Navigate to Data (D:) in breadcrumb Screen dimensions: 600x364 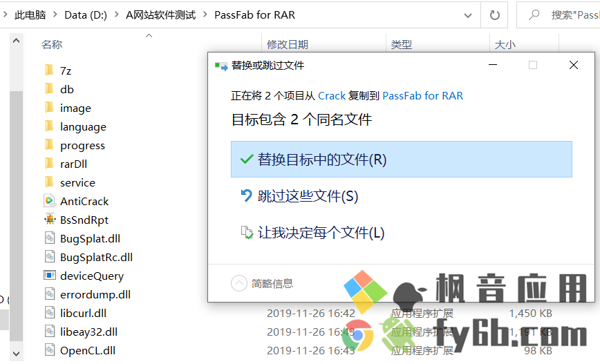(x=86, y=15)
